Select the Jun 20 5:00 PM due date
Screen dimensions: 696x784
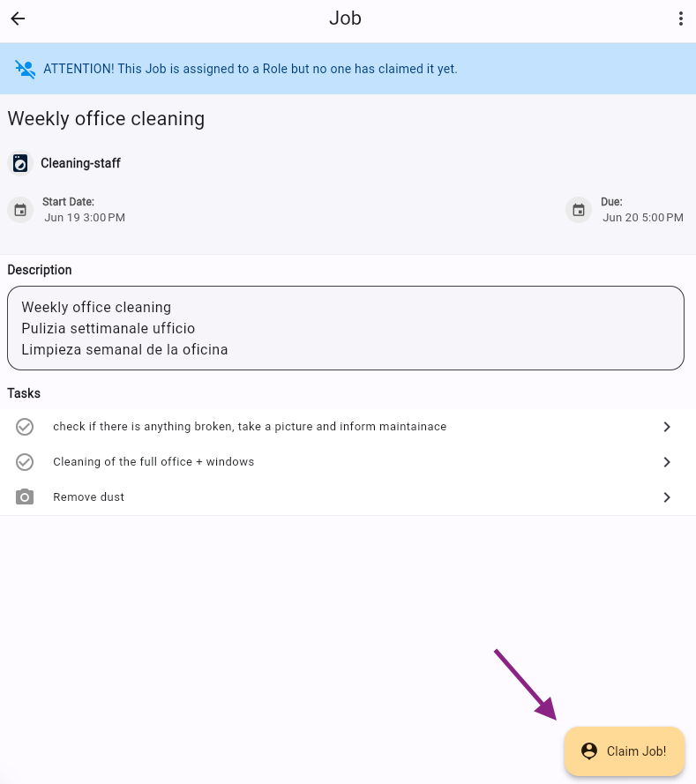click(642, 217)
